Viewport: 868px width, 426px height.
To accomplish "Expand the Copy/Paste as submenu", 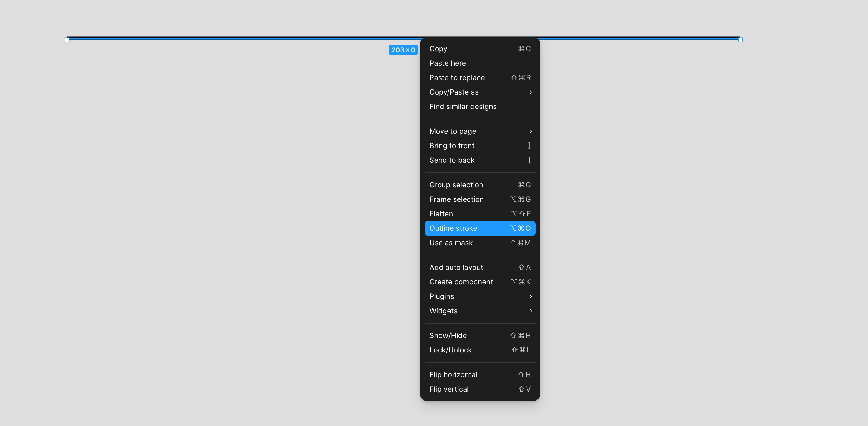I will click(x=480, y=92).
